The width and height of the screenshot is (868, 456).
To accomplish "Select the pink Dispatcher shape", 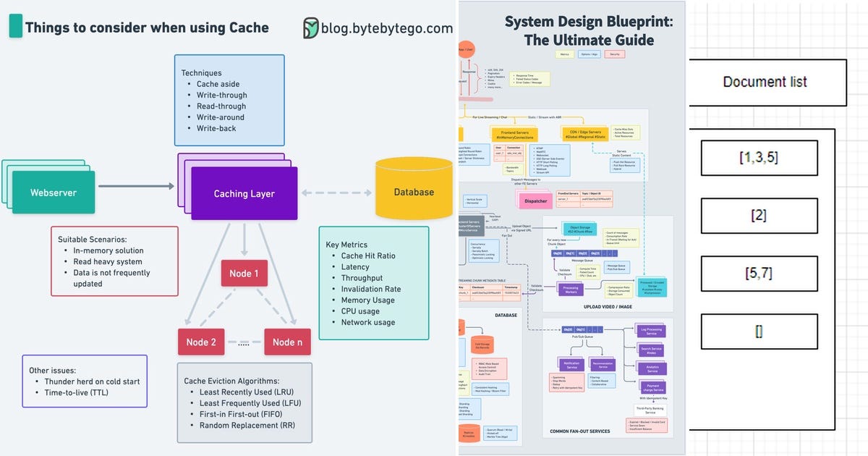I will click(x=535, y=200).
